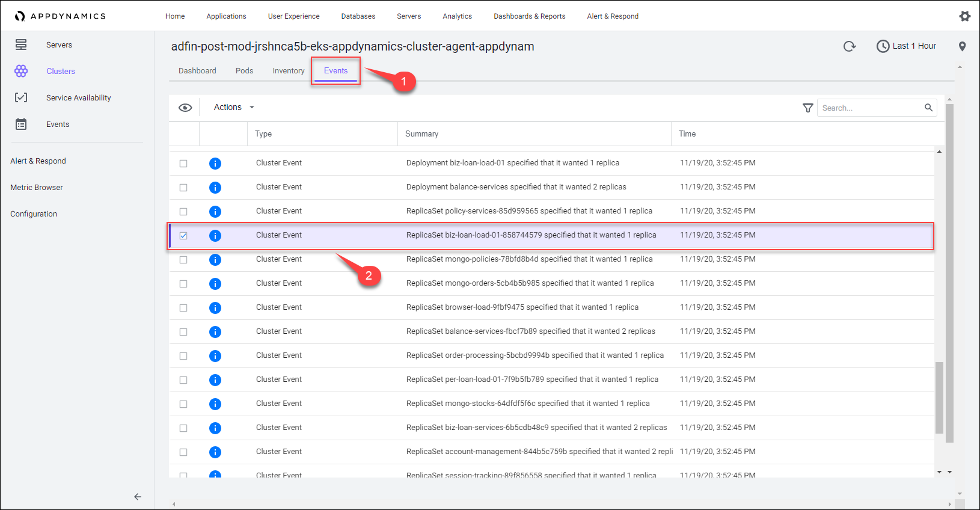Click the location pin icon at top right
The width and height of the screenshot is (980, 510).
(x=962, y=46)
